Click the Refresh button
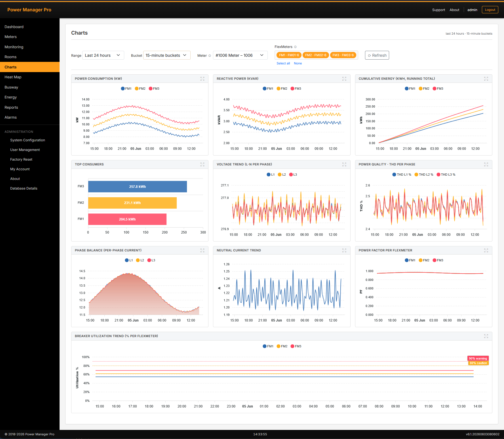This screenshot has height=439, width=504. 377,55
